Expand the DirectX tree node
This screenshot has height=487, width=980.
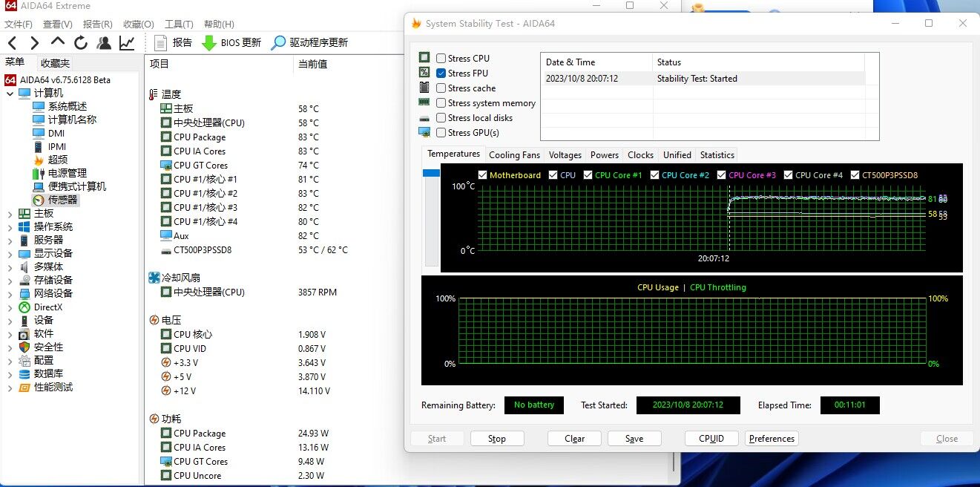[x=10, y=307]
